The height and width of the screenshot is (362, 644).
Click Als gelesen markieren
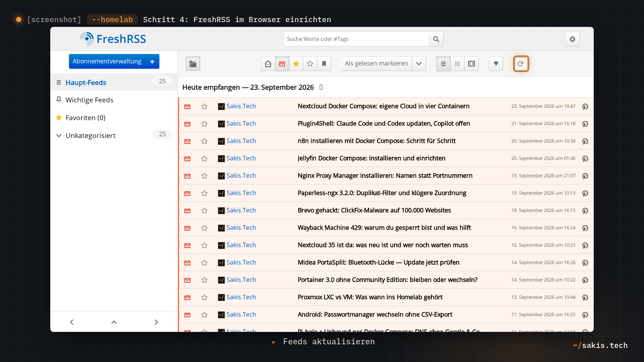coord(376,64)
